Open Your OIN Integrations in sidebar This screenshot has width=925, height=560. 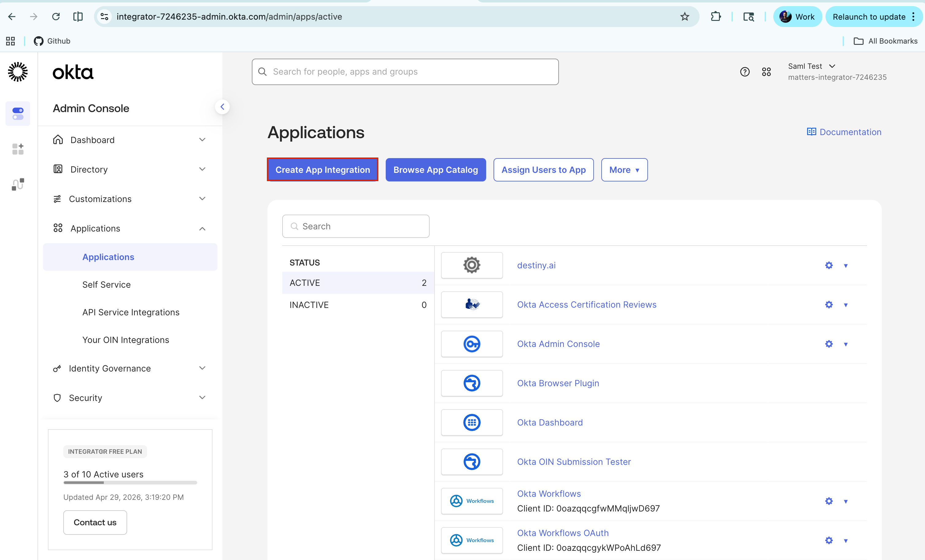pos(126,340)
